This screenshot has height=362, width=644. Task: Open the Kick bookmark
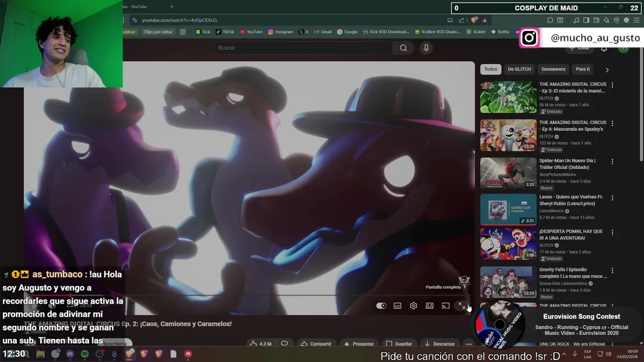click(203, 32)
